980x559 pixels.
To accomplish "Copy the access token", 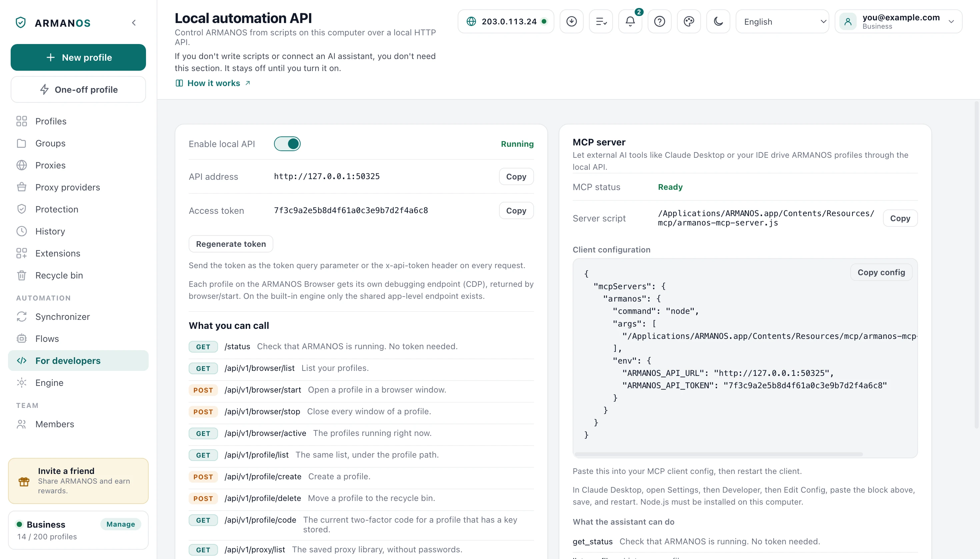I will coord(516,210).
